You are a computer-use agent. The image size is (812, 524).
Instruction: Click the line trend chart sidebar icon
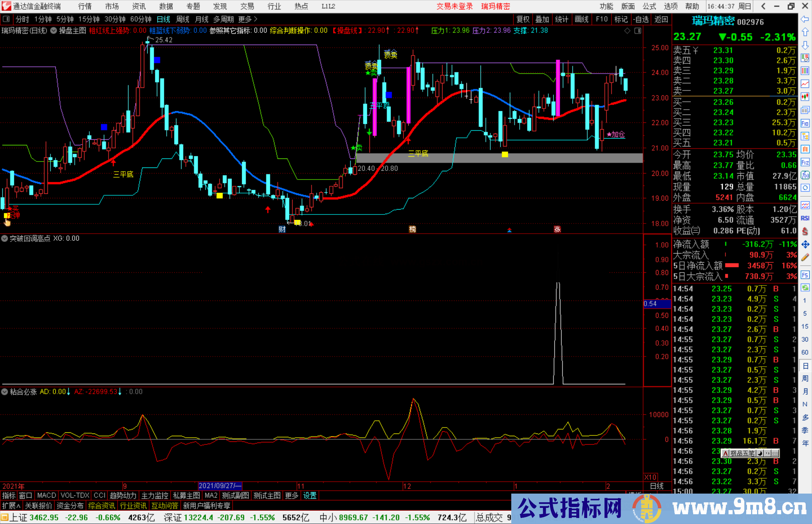pos(805,83)
